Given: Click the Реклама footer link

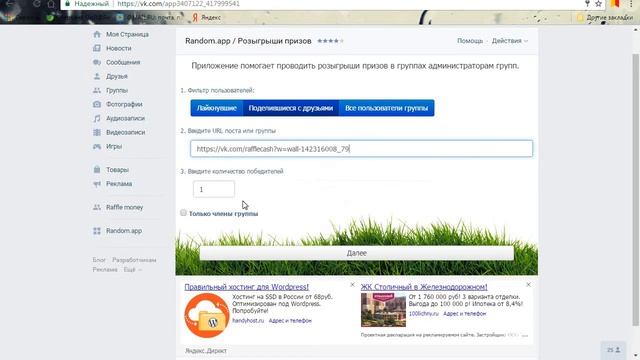Looking at the screenshot, I should tap(105, 270).
